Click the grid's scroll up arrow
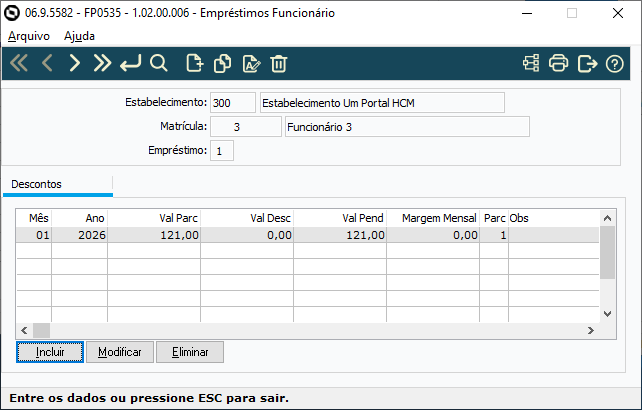 pyautogui.click(x=608, y=218)
